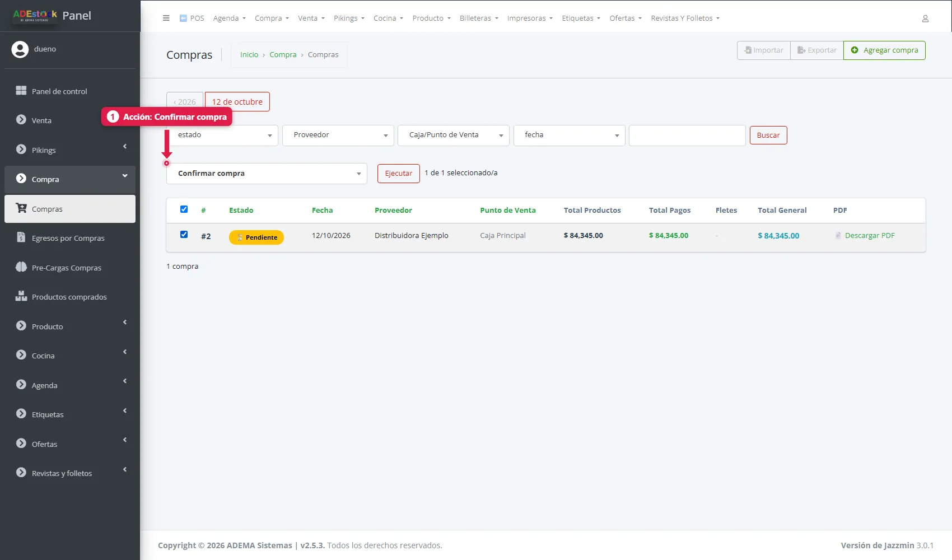Image resolution: width=952 pixels, height=560 pixels.
Task: Click the POS icon in top bar
Action: (x=183, y=18)
